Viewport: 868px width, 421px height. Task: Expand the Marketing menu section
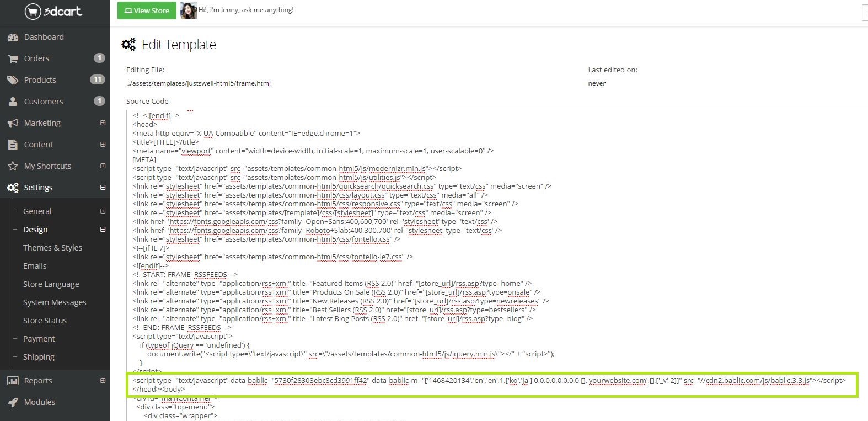103,123
